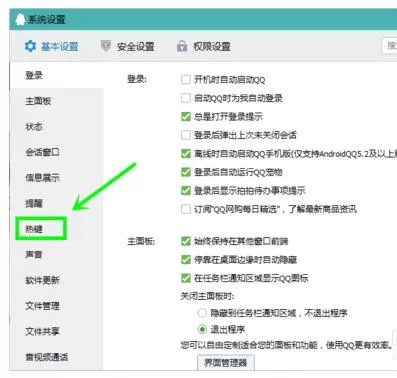Click the 界面管理器 button
The image size is (397, 378).
[226, 363]
